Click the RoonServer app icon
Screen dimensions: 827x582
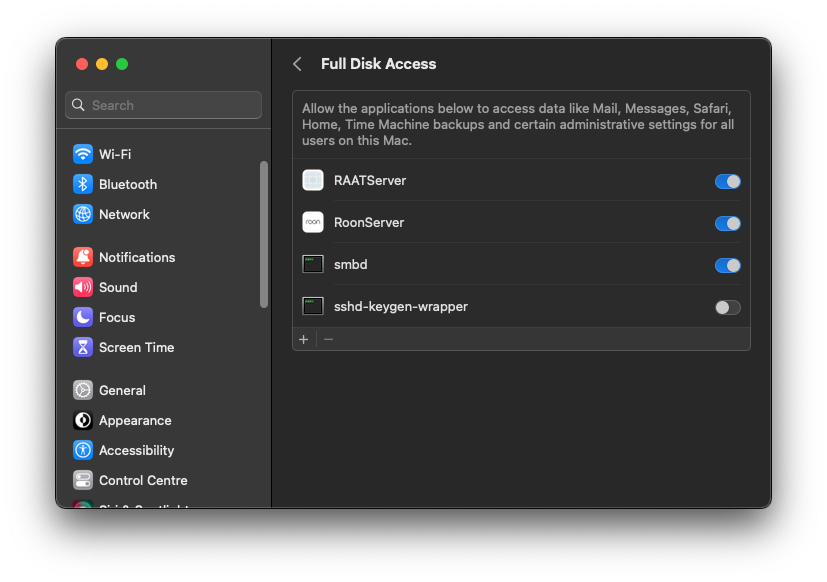click(x=312, y=222)
